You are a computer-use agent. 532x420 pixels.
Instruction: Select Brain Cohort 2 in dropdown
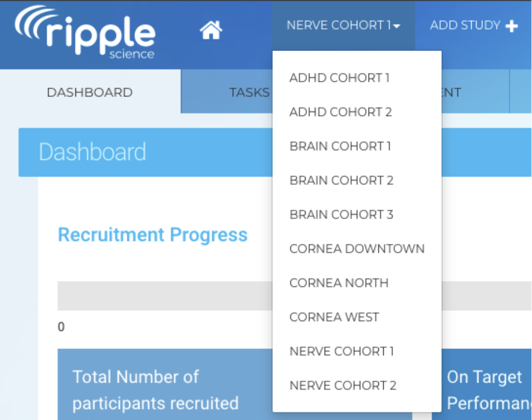coord(341,181)
